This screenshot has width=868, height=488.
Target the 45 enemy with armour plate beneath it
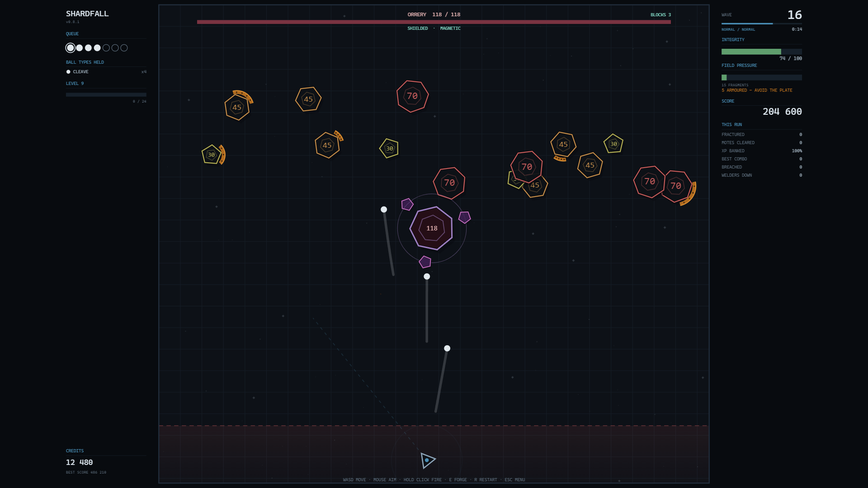click(563, 145)
